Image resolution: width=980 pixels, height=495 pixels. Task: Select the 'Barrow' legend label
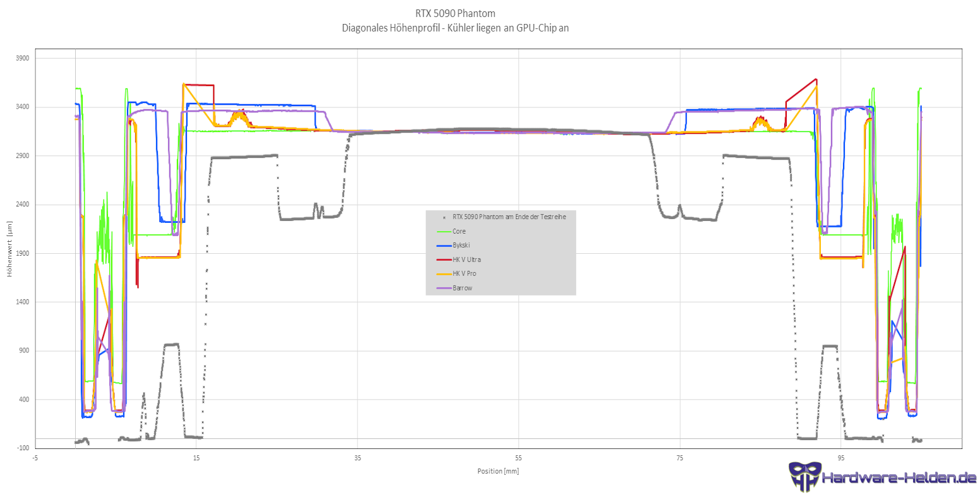(x=462, y=288)
